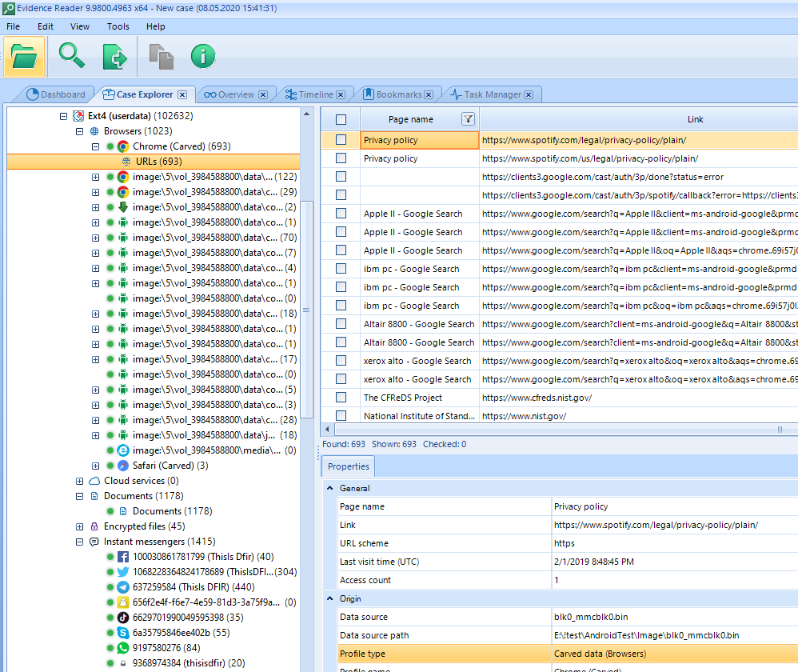Select the Facebook account icon for ThisIs Dfir
Viewport: 798px width, 672px height.
click(122, 557)
